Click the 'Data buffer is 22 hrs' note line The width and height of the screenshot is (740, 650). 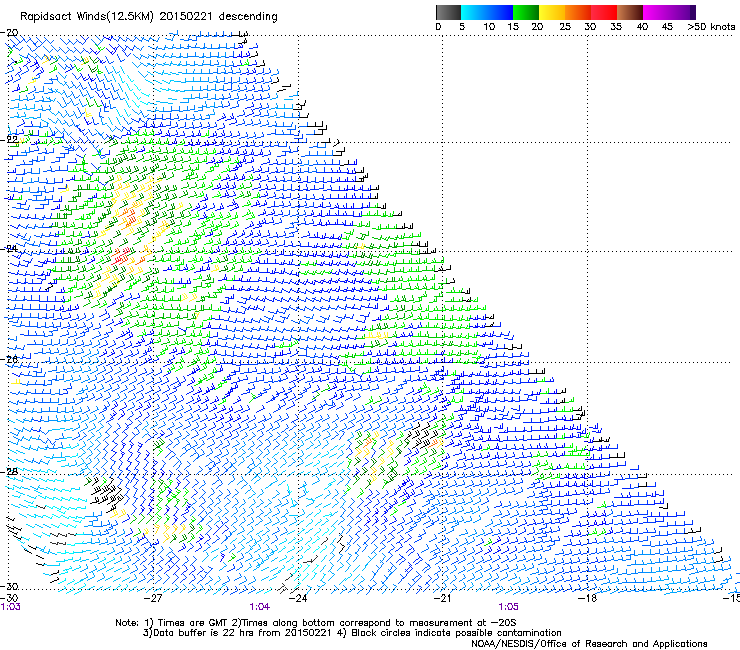[x=353, y=633]
